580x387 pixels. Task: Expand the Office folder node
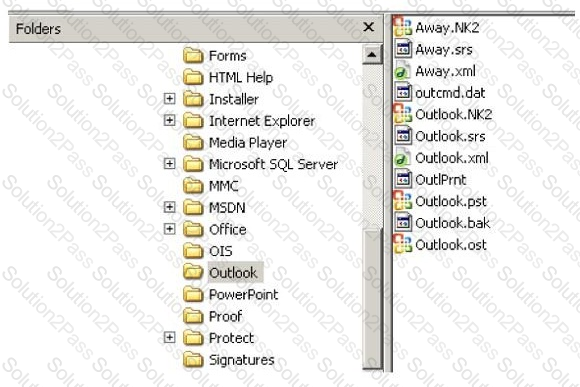click(169, 229)
